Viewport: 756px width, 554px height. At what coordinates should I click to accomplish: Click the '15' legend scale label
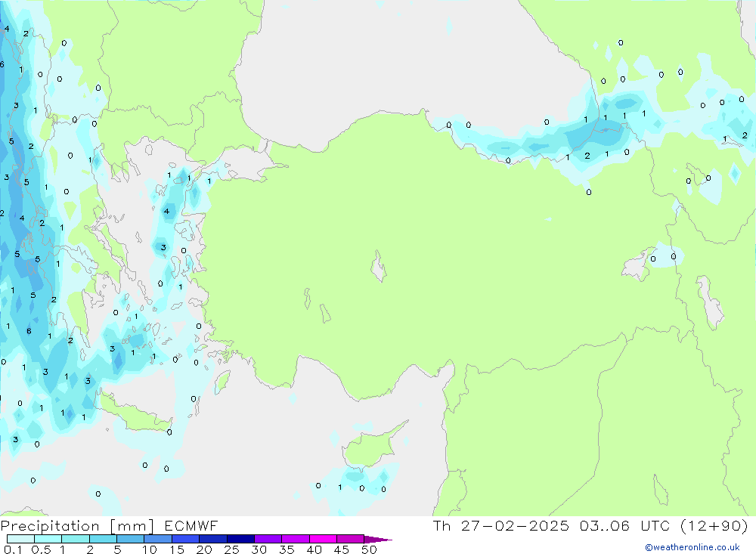pyautogui.click(x=177, y=549)
